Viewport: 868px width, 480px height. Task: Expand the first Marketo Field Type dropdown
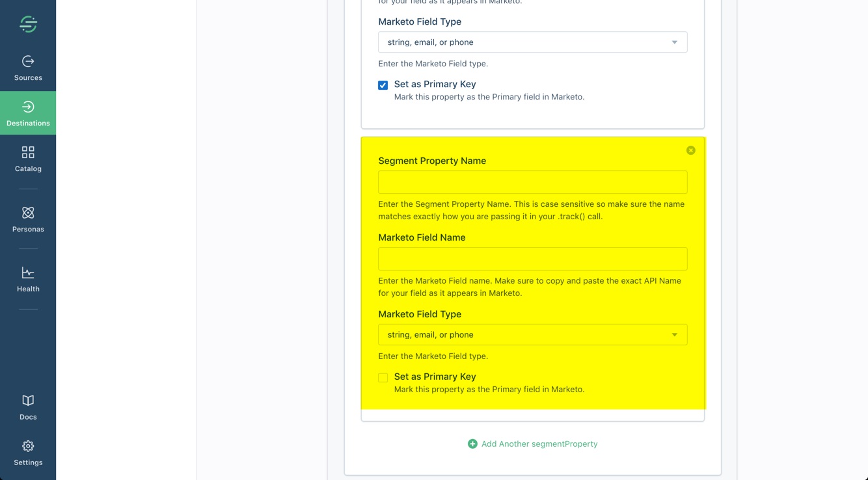pos(532,42)
